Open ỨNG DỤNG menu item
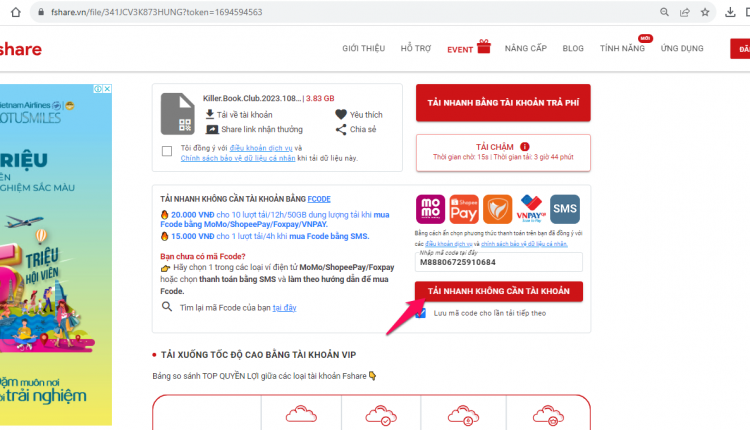The image size is (750, 430). (682, 48)
